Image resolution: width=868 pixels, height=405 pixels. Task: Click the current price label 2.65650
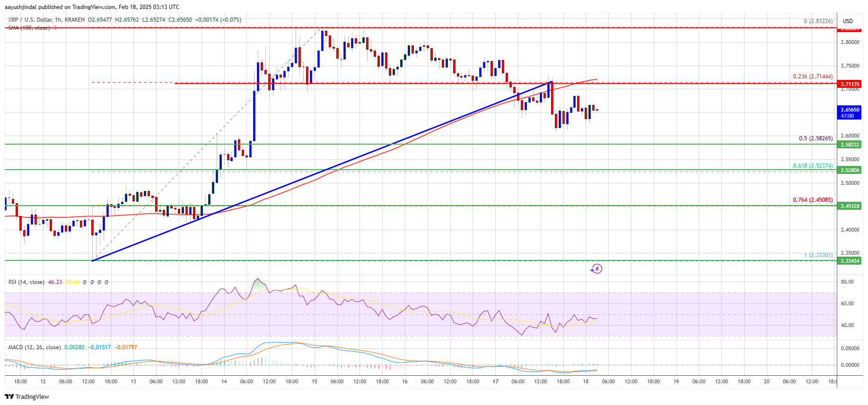850,110
